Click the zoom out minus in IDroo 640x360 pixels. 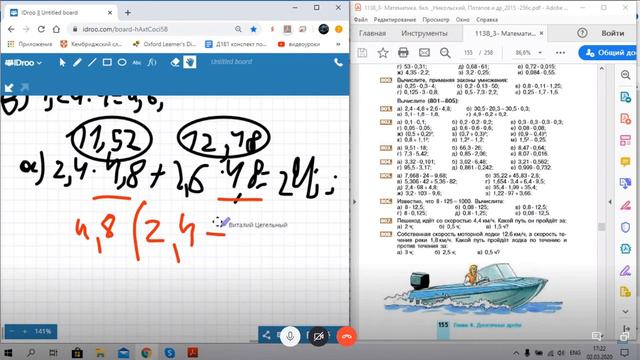12,331
